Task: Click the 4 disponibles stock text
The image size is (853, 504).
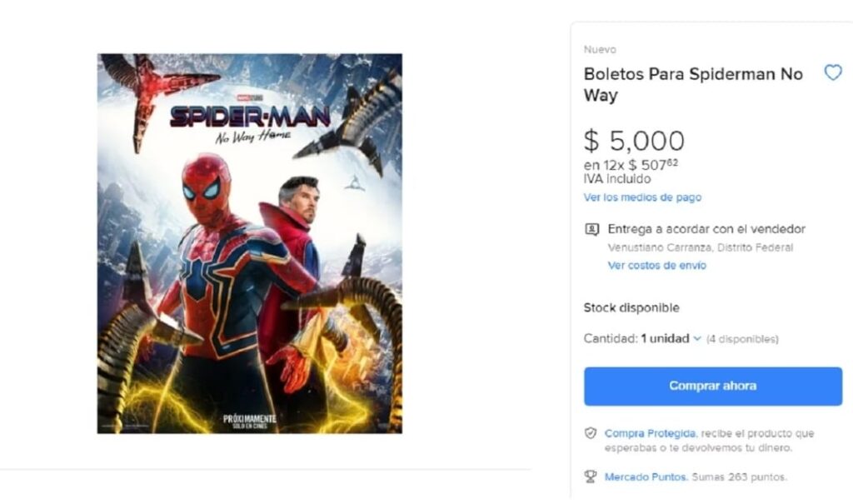Action: tap(742, 339)
